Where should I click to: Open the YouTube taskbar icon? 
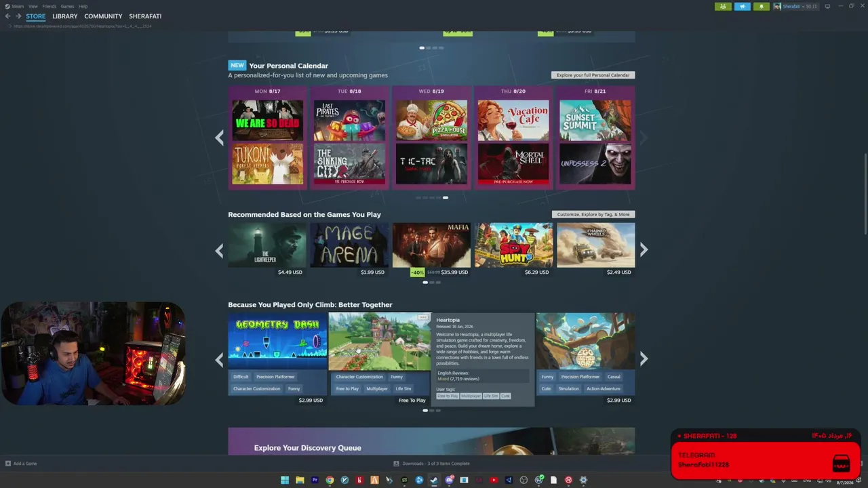[494, 480]
